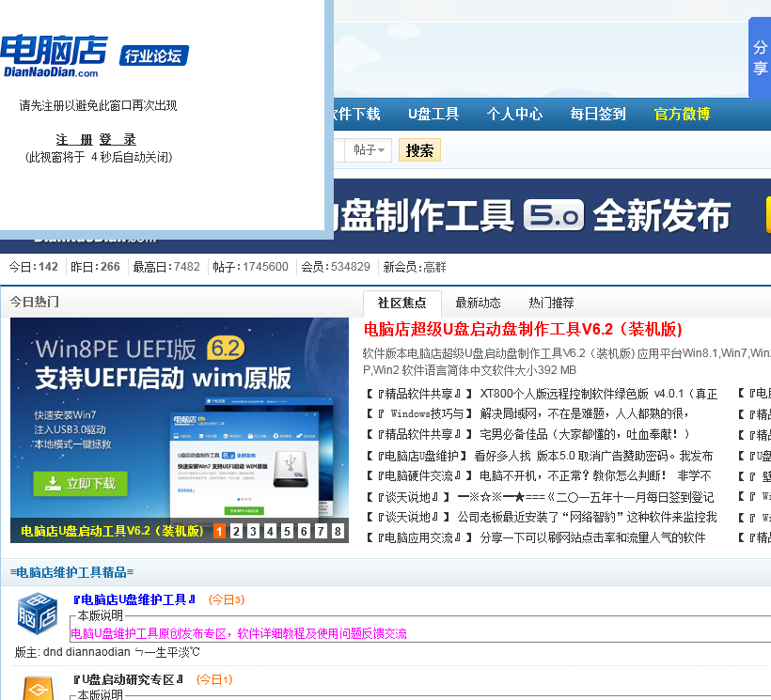
Task: Click the green 立即下载 download button
Action: (x=80, y=484)
